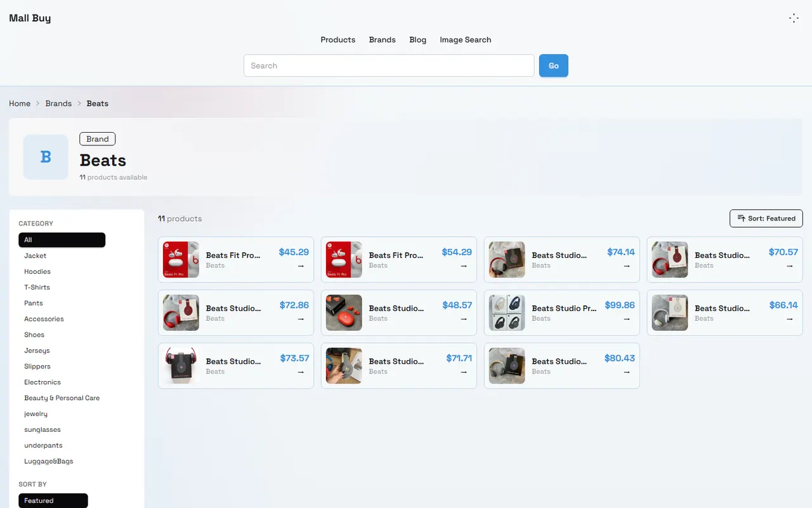This screenshot has width=812, height=508.
Task: Select the All category filter
Action: coord(62,240)
